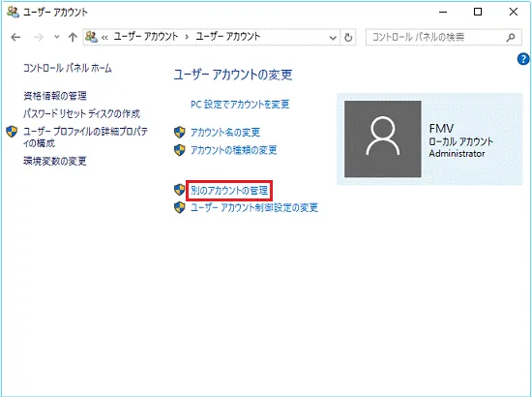Click title bar user accounts window icon
Viewport: 532px width, 397px height.
point(13,13)
